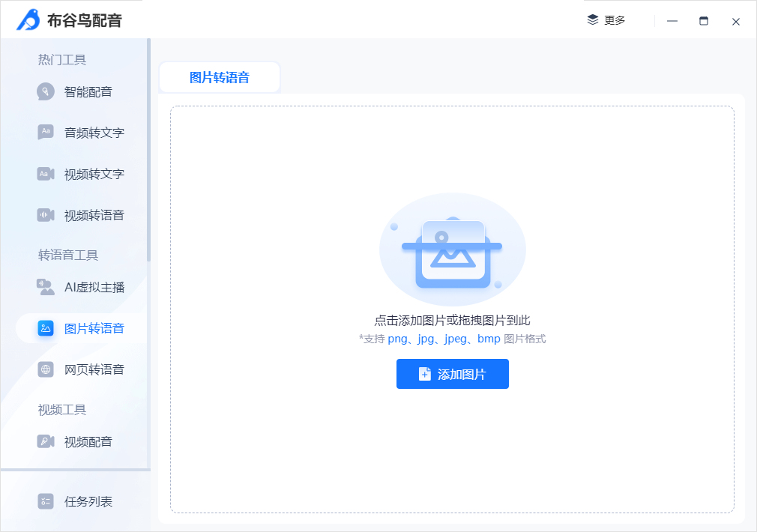757x532 pixels.
Task: Open the 网页转语音 tool icon
Action: (46, 369)
